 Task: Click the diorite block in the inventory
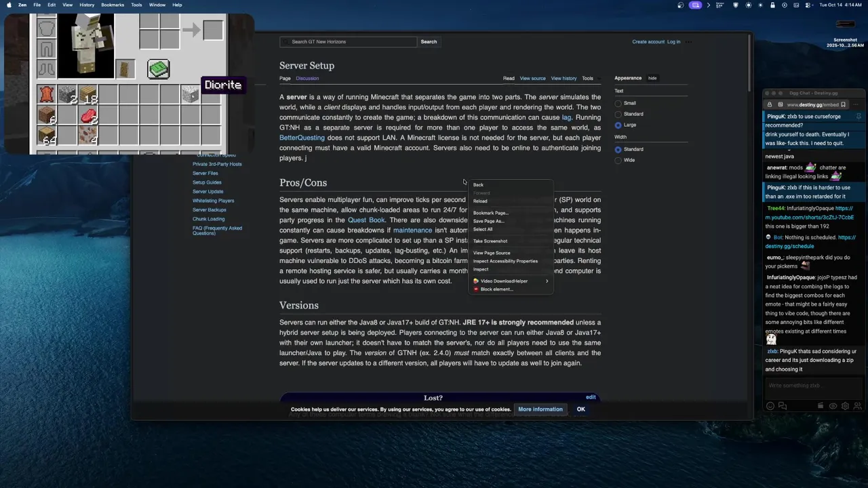190,95
